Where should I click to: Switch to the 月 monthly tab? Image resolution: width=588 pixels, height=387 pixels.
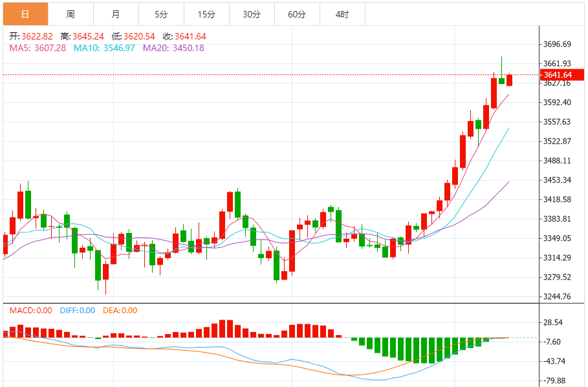click(116, 14)
